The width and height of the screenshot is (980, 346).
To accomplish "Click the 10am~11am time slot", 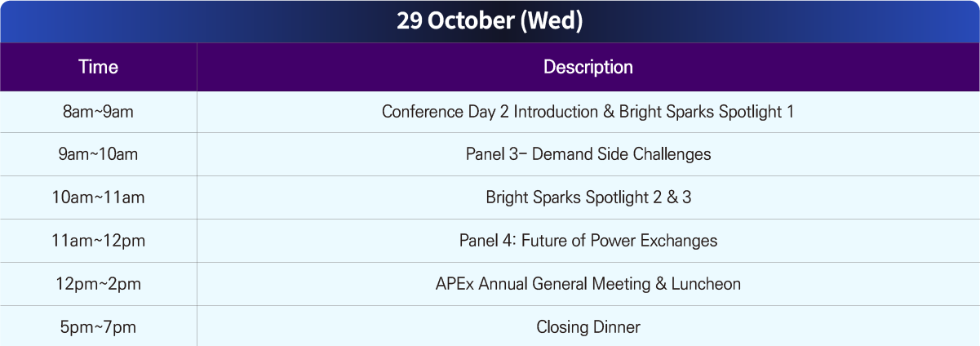I will click(98, 197).
